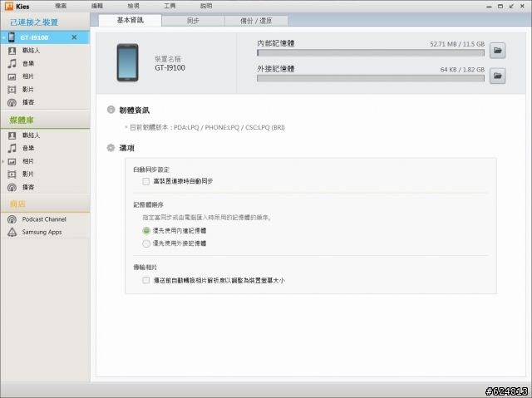Open the 編輯 menu

[x=97, y=6]
